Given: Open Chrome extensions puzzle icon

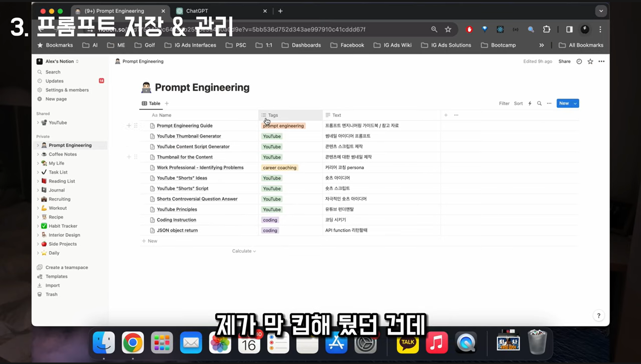Looking at the screenshot, I should pyautogui.click(x=546, y=29).
